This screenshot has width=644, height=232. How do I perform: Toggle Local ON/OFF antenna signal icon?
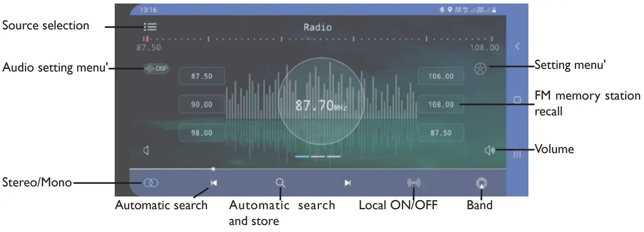pos(414,183)
